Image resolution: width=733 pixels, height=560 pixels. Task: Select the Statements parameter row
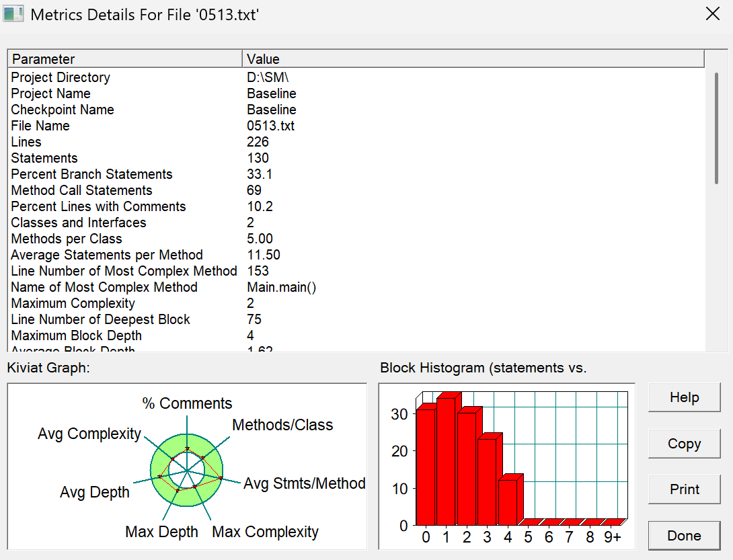356,158
